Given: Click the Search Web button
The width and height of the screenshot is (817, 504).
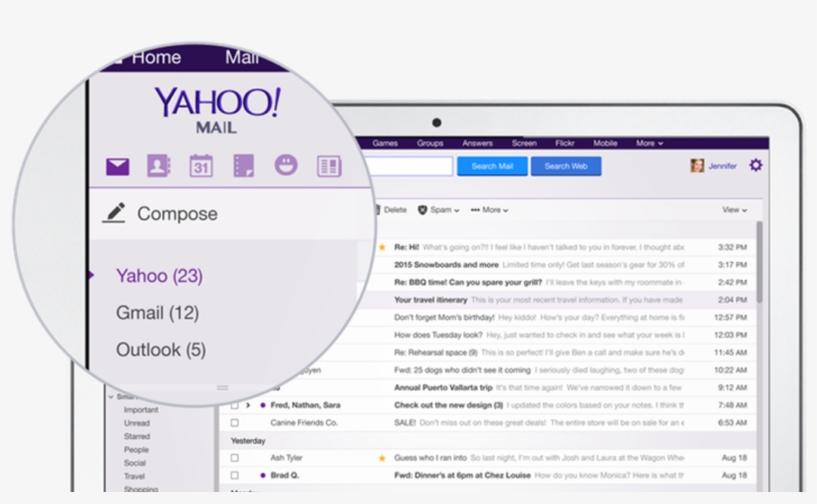Looking at the screenshot, I should (x=566, y=166).
